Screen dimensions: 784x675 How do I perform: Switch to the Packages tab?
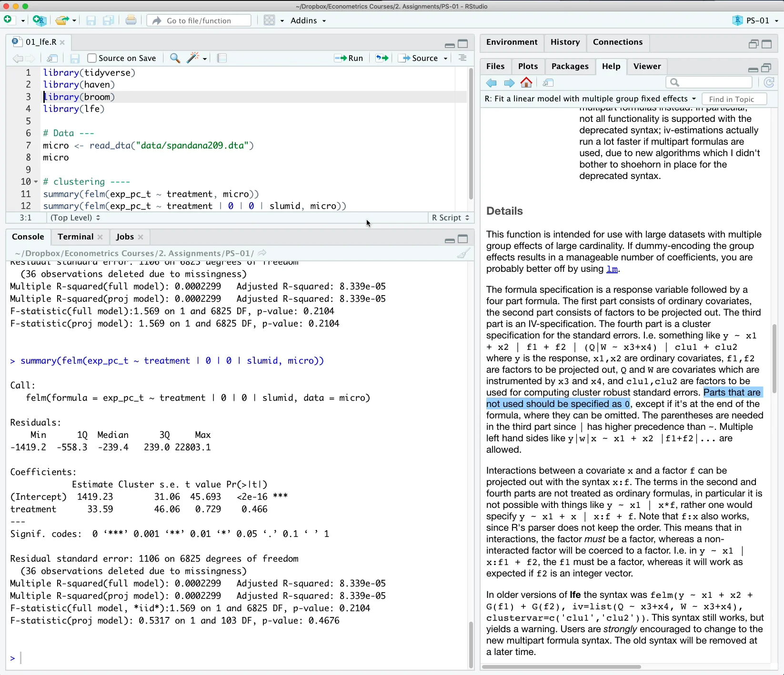click(x=570, y=66)
